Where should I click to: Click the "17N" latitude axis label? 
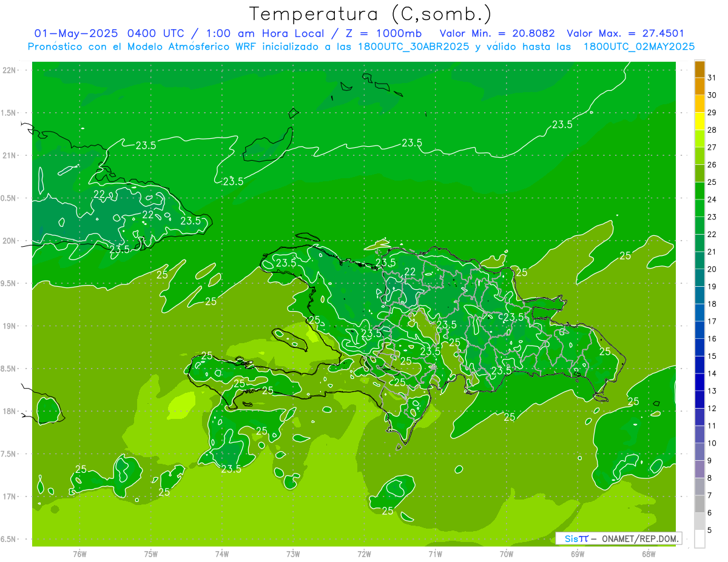(x=10, y=497)
